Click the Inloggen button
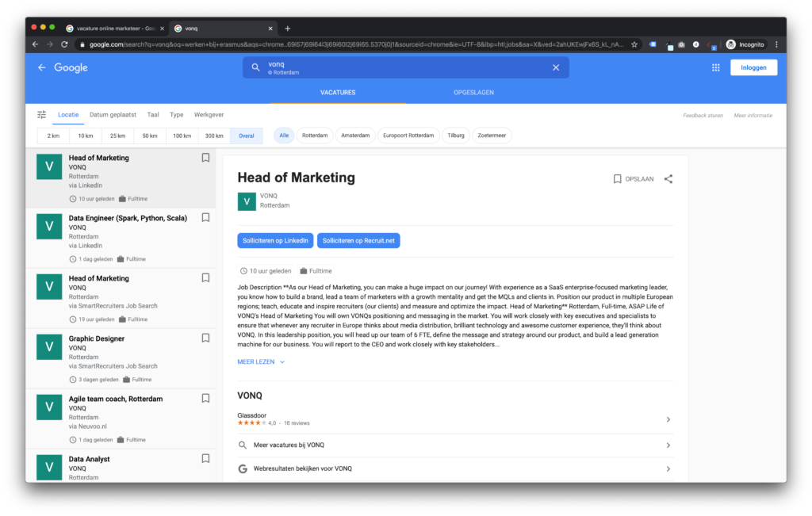This screenshot has width=812, height=516. [x=753, y=67]
